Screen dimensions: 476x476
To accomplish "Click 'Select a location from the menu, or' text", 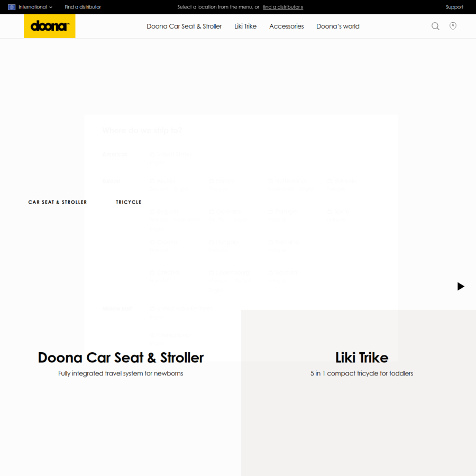I will [218, 7].
